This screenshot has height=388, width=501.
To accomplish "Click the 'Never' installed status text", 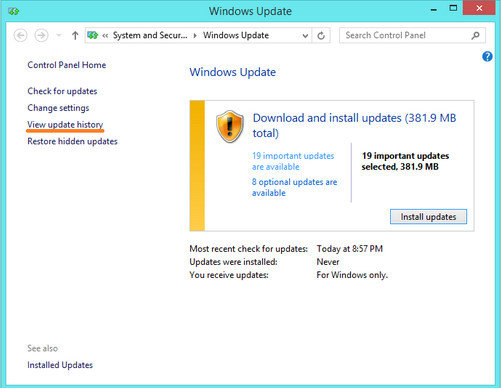I will click(328, 262).
